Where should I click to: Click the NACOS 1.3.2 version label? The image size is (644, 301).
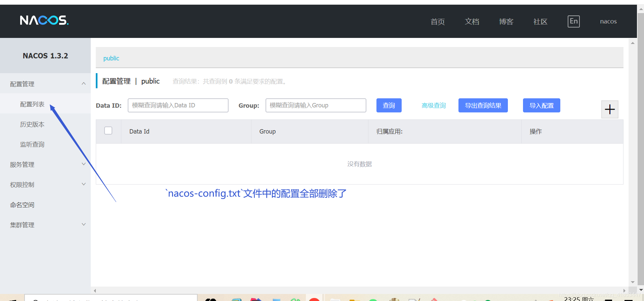coord(45,56)
